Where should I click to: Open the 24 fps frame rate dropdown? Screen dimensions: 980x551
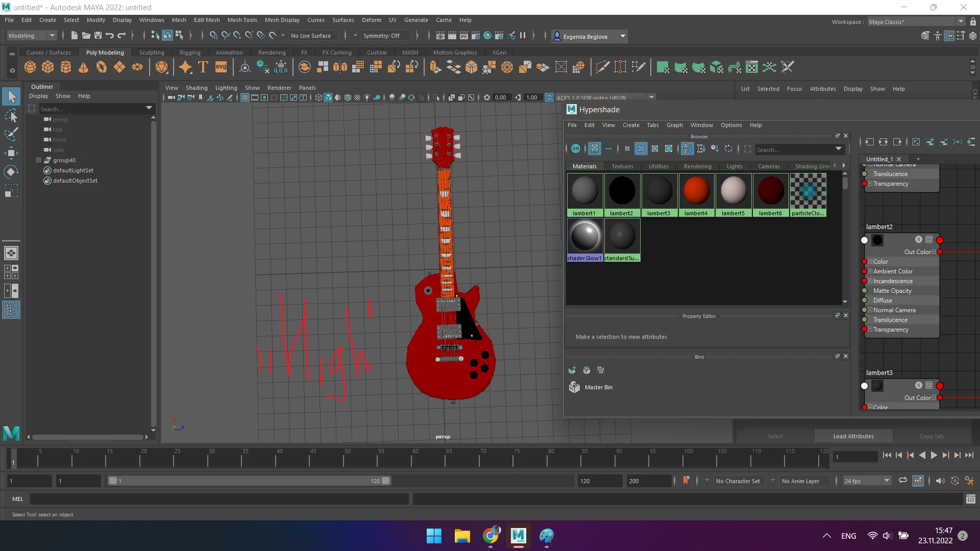tap(867, 481)
